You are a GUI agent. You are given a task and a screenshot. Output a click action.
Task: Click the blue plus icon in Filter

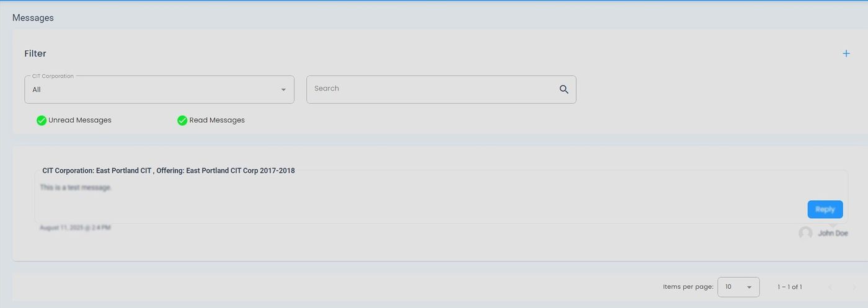[846, 54]
